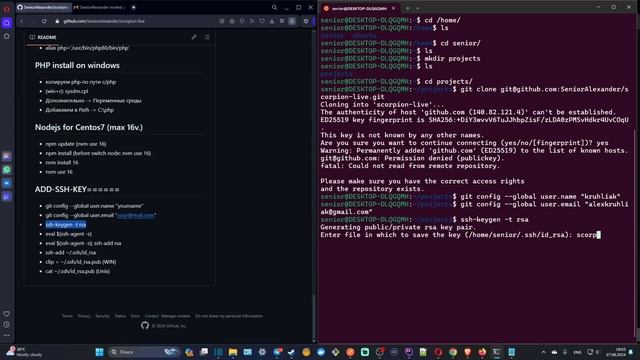Click the browser page vertical scrollbar

coord(313,315)
